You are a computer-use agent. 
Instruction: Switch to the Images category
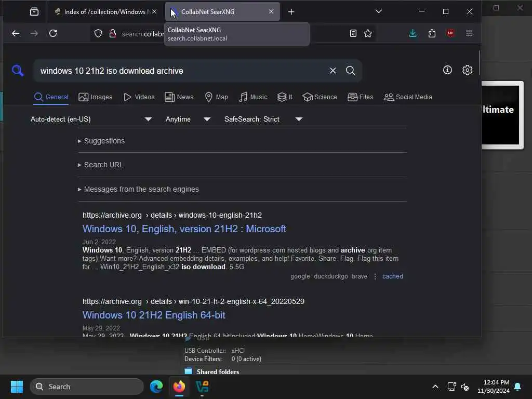(x=96, y=97)
